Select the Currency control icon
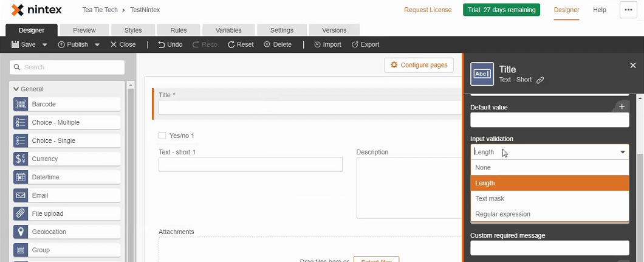Image resolution: width=644 pixels, height=262 pixels. click(x=21, y=159)
